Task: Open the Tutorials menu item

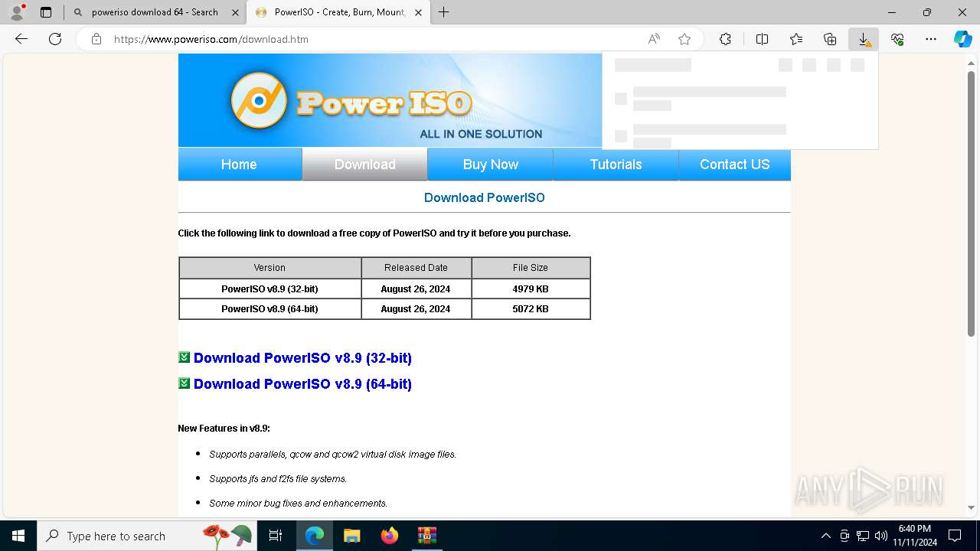Action: pos(616,165)
